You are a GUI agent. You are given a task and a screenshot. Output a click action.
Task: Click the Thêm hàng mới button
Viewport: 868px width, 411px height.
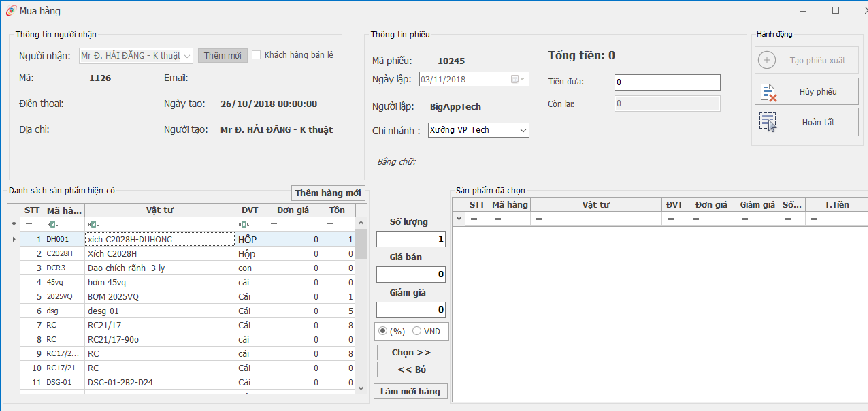[x=328, y=193]
